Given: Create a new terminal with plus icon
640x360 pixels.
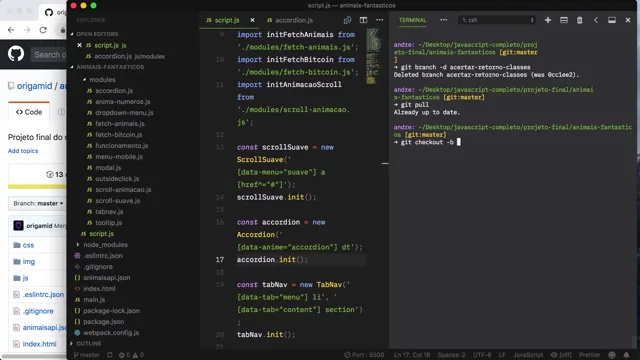Looking at the screenshot, I should coord(548,20).
